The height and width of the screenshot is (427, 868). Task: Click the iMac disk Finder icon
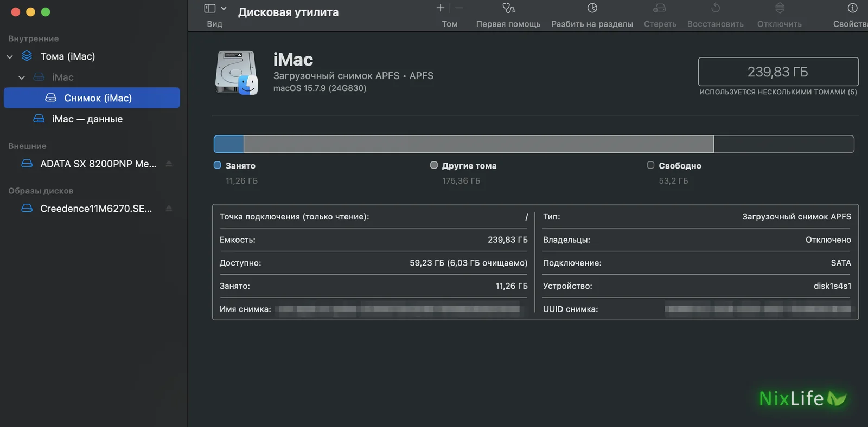[x=237, y=73]
